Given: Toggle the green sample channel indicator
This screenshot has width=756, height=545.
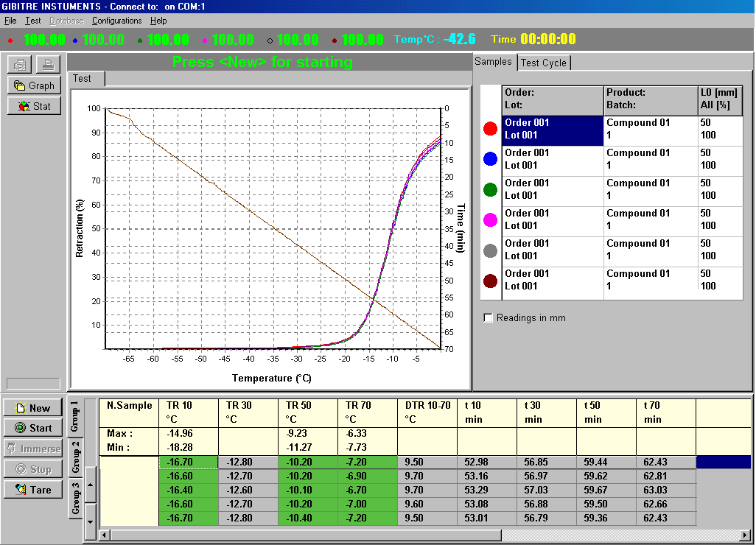Looking at the screenshot, I should 489,189.
